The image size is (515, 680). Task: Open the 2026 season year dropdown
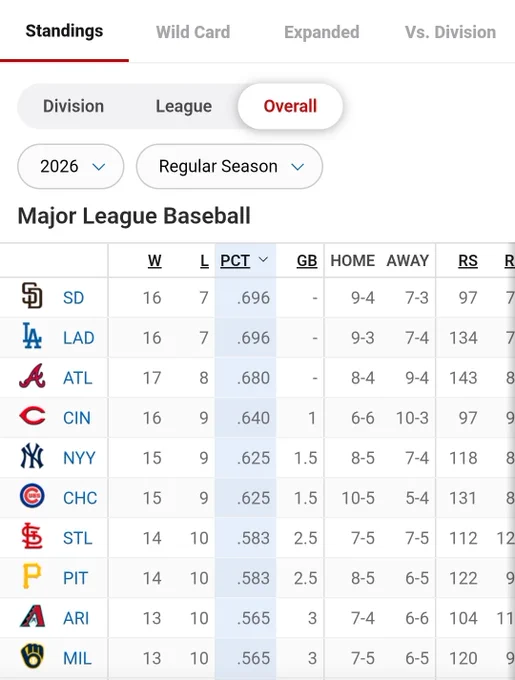(71, 167)
